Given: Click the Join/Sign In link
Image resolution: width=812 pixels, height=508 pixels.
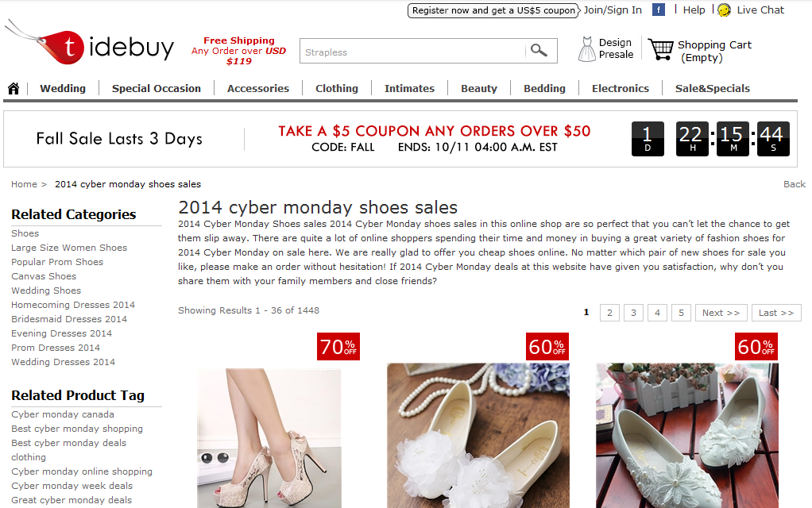Looking at the screenshot, I should point(613,10).
